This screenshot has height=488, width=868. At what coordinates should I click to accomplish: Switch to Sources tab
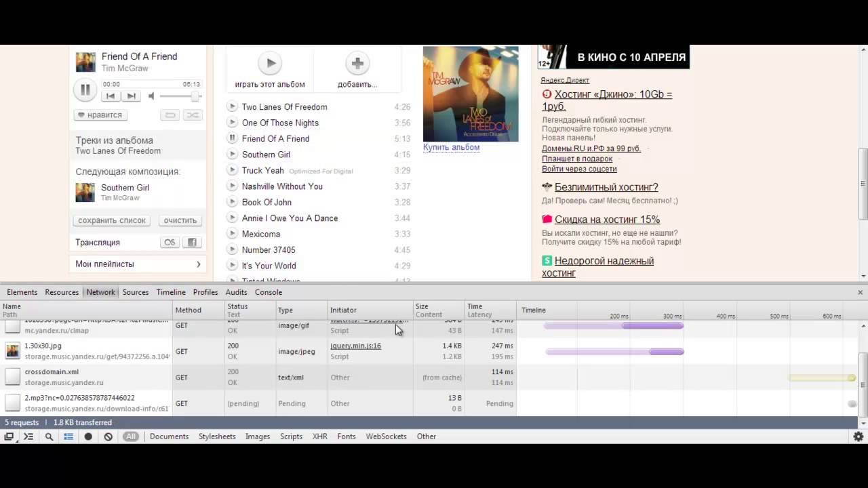(136, 292)
